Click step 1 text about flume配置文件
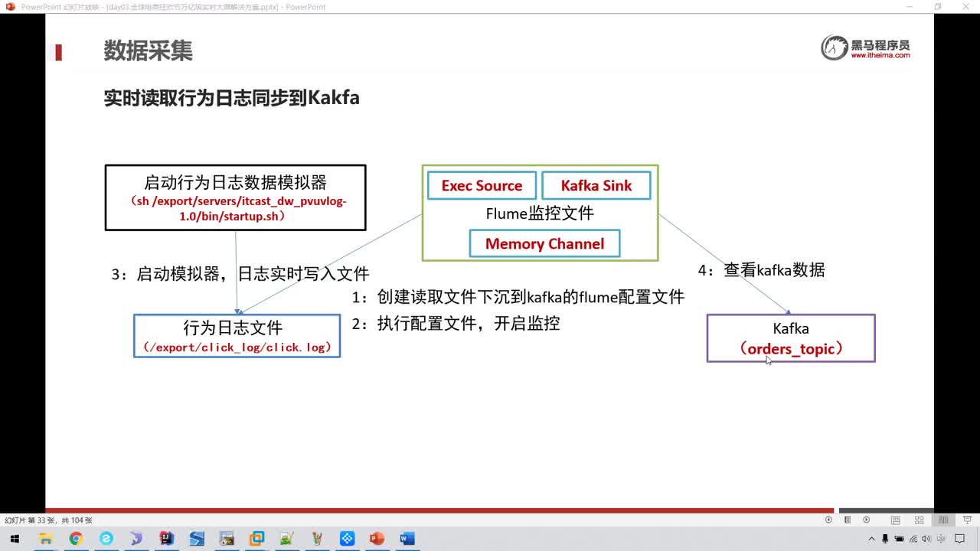 click(x=518, y=297)
